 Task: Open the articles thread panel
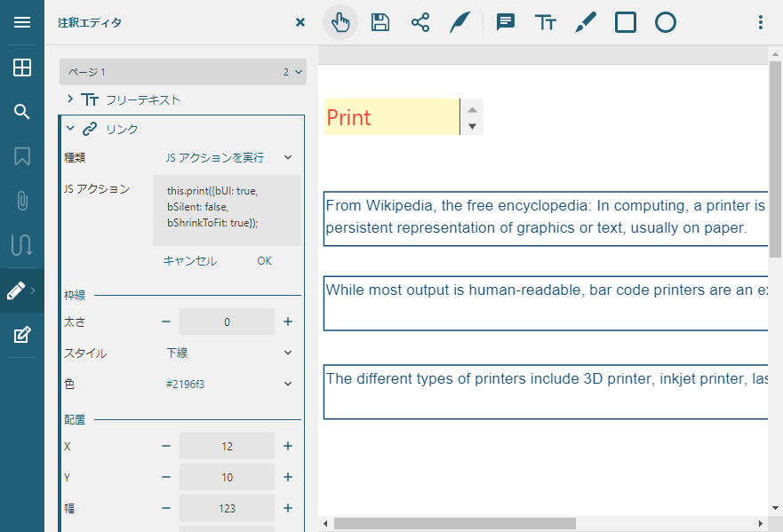click(x=22, y=245)
